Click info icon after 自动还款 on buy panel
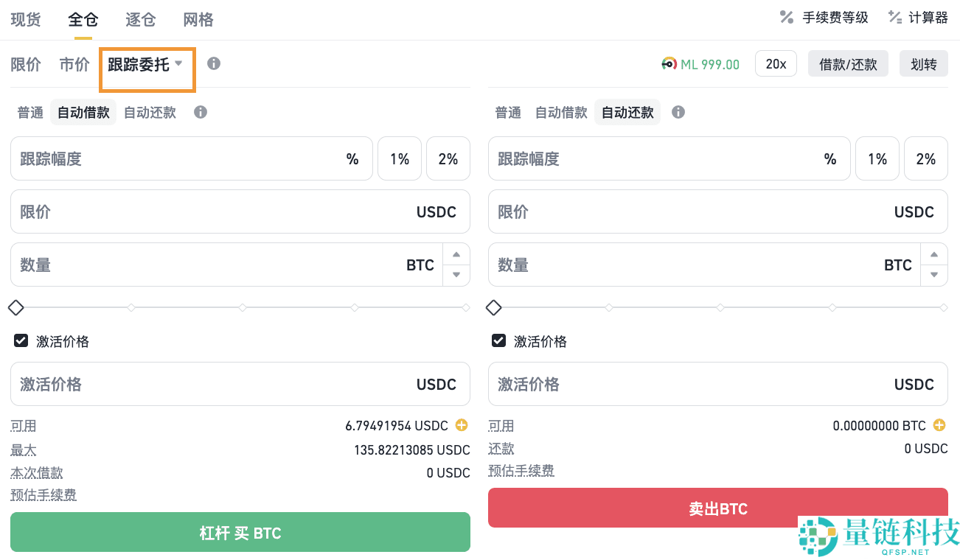Image resolution: width=960 pixels, height=560 pixels. [200, 112]
